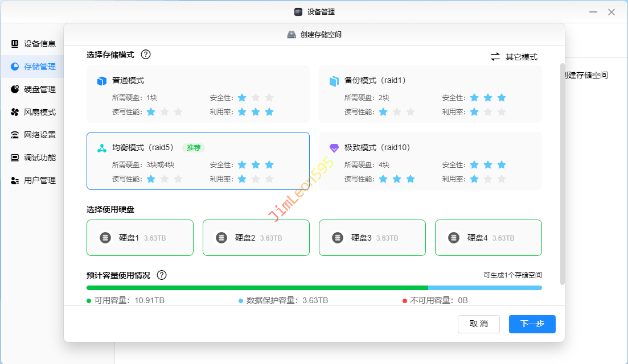628x364 pixels.
Task: Click the 风扇模式 fan icon in sidebar
Action: pyautogui.click(x=15, y=112)
